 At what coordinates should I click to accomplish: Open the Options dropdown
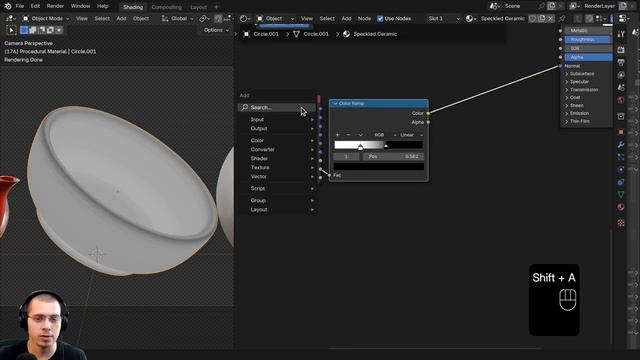[216, 30]
